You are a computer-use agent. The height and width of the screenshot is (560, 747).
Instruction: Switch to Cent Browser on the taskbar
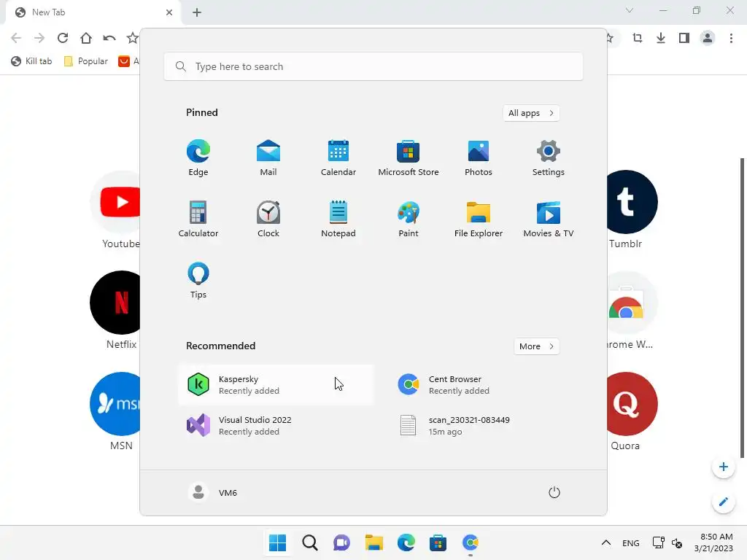[x=471, y=542]
